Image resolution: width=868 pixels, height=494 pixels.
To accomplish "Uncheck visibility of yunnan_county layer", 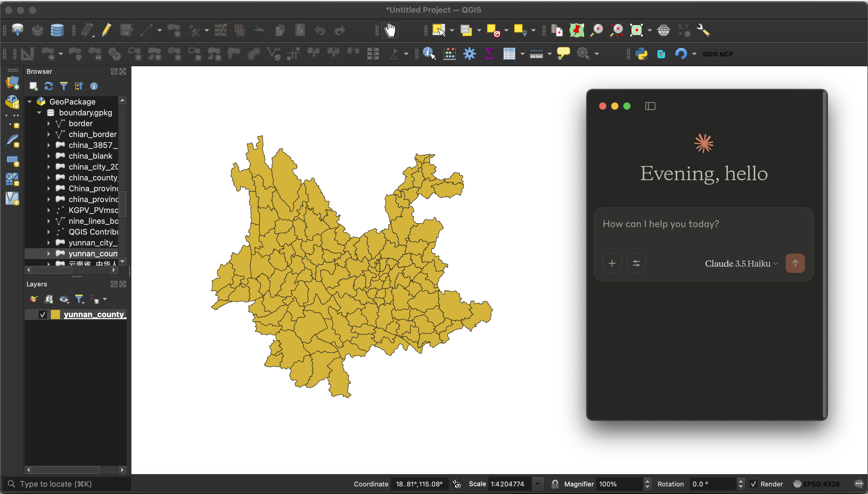I will [42, 314].
